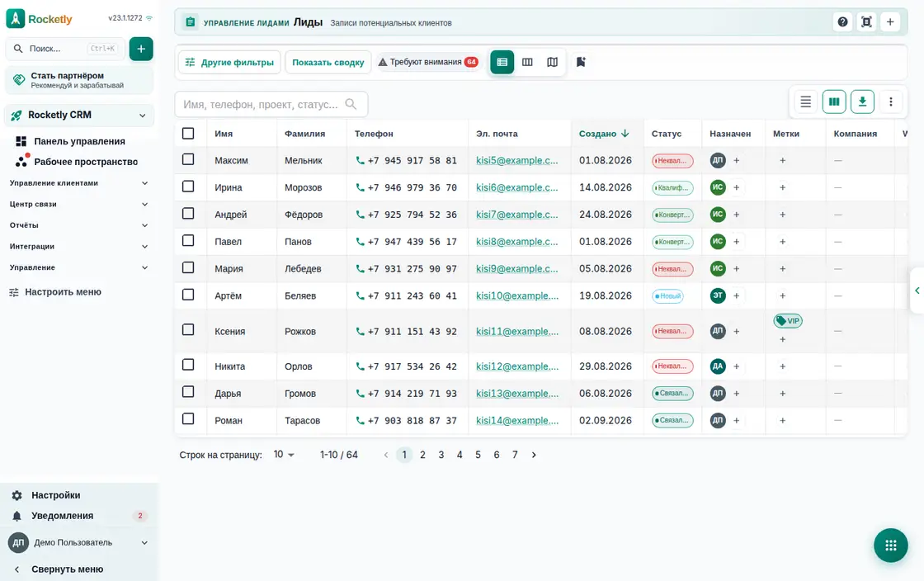This screenshot has height=581, width=924.
Task: Select the checkbox for Артём Беляев
Action: point(188,295)
